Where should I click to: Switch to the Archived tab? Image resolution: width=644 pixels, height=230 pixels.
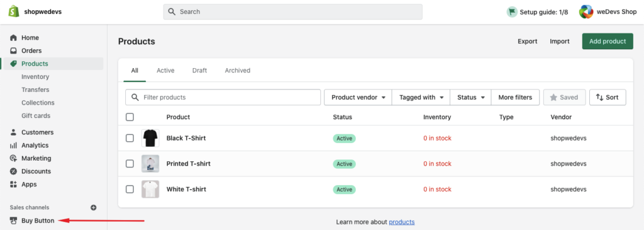[237, 71]
